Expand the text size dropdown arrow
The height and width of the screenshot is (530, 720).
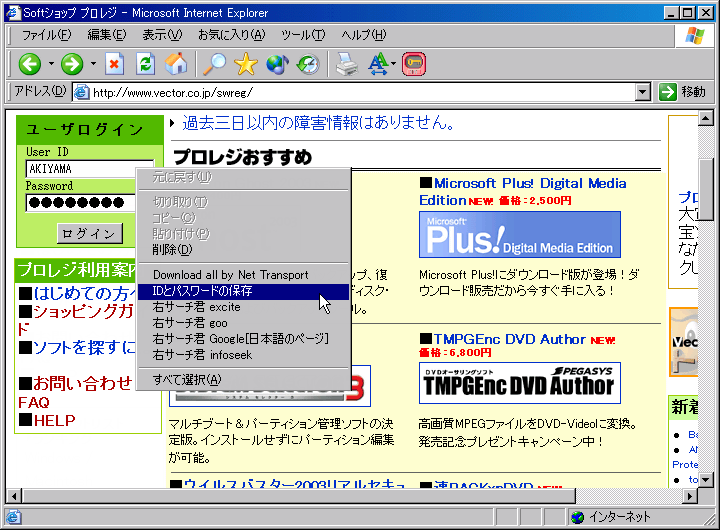pos(394,64)
